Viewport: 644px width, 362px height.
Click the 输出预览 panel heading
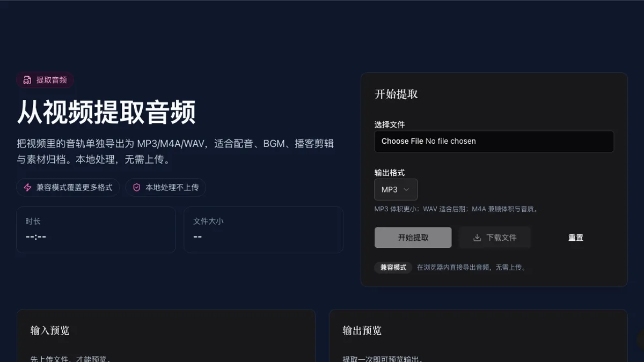pos(362,331)
